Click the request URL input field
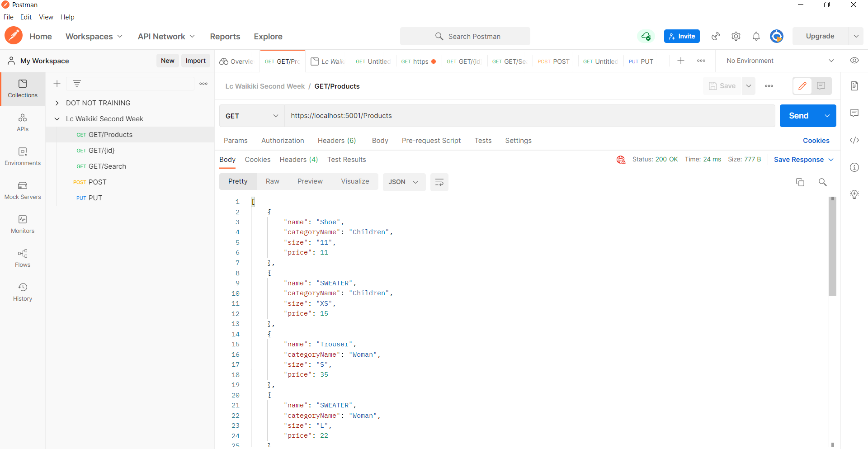 (x=452, y=116)
